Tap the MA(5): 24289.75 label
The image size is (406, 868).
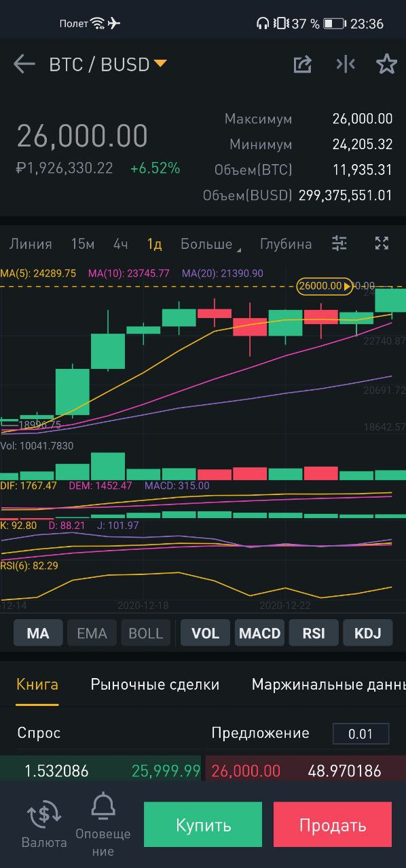click(38, 273)
